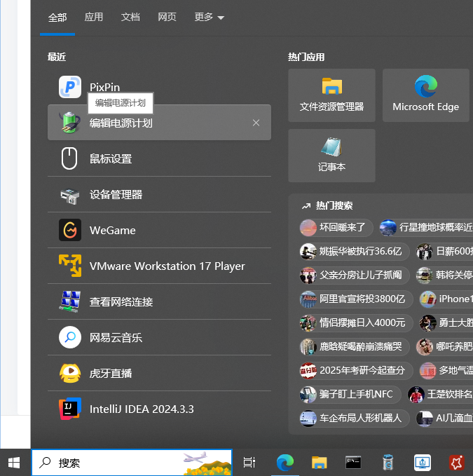Open 查看网络连接 icon

point(70,301)
